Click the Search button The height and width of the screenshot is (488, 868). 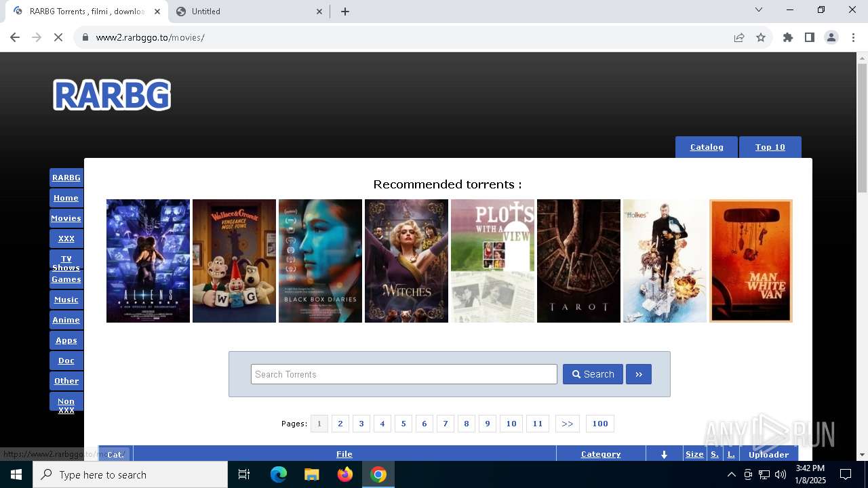tap(593, 374)
